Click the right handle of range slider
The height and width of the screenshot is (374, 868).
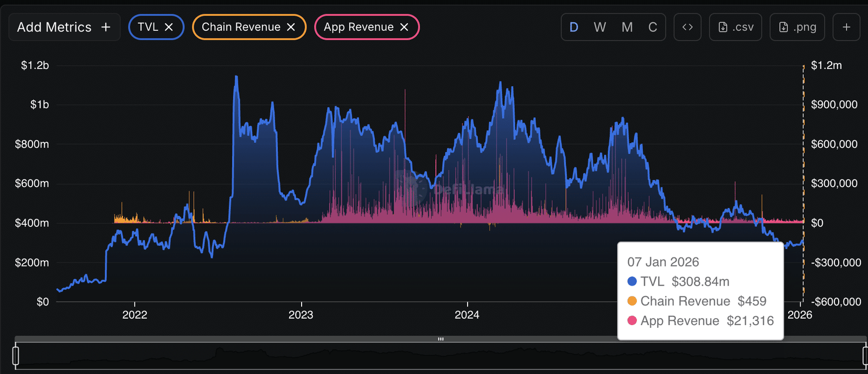coord(865,356)
